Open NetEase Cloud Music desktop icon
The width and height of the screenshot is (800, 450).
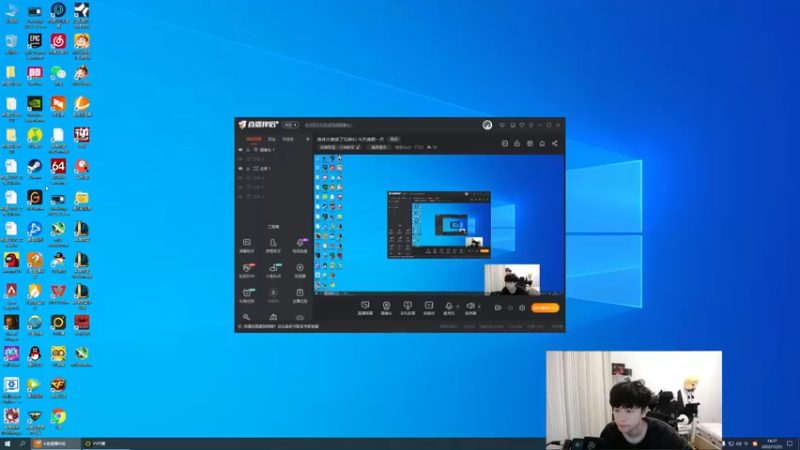tap(58, 44)
